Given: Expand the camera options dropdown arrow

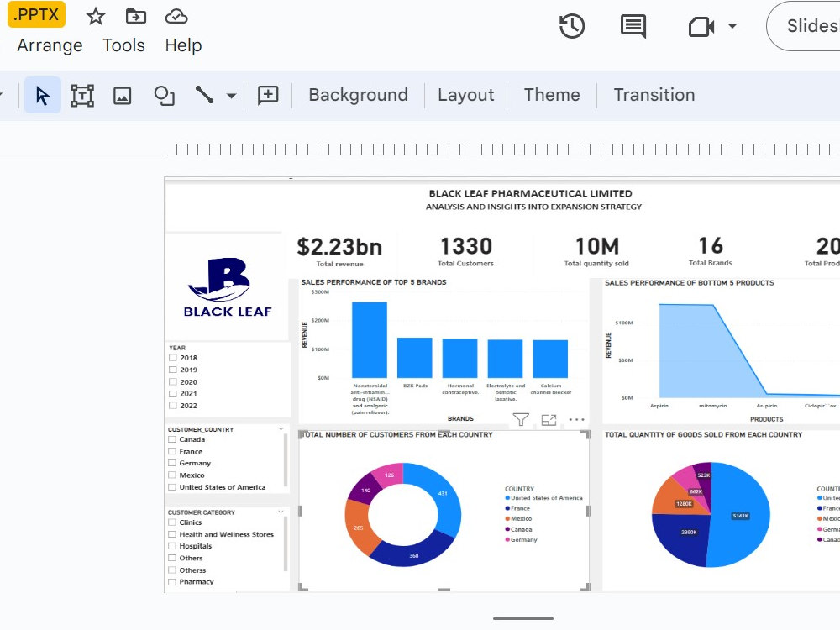Looking at the screenshot, I should point(732,26).
